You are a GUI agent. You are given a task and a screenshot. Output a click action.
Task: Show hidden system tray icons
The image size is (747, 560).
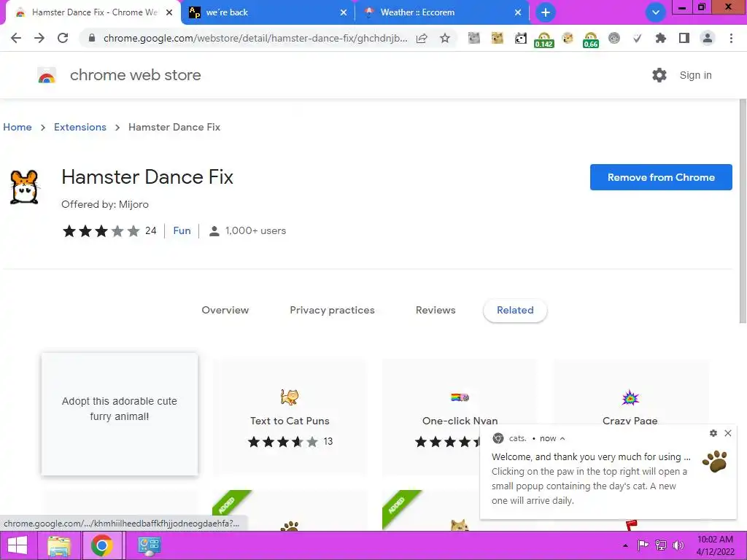[625, 545]
